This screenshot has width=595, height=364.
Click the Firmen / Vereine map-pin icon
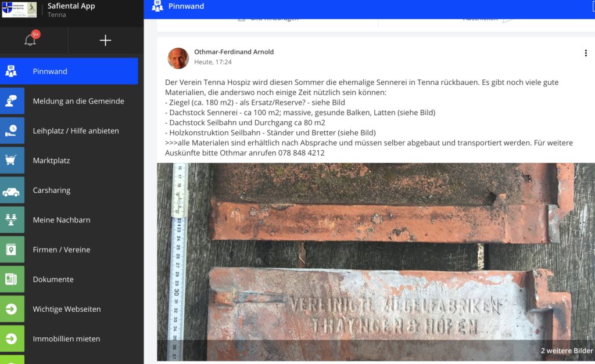[12, 250]
